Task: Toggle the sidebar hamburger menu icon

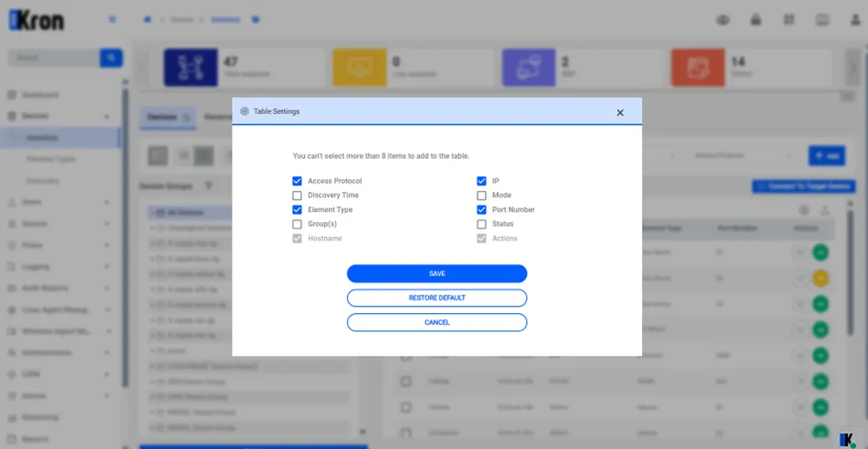Action: 112,19
